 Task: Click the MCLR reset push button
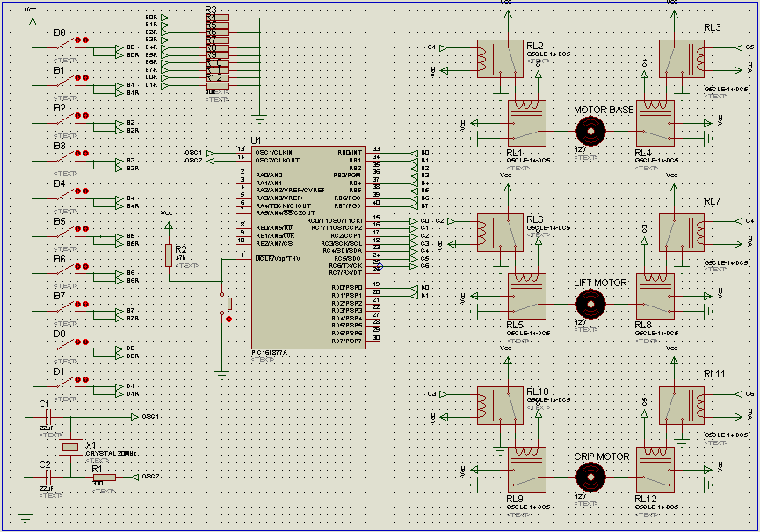(x=226, y=306)
